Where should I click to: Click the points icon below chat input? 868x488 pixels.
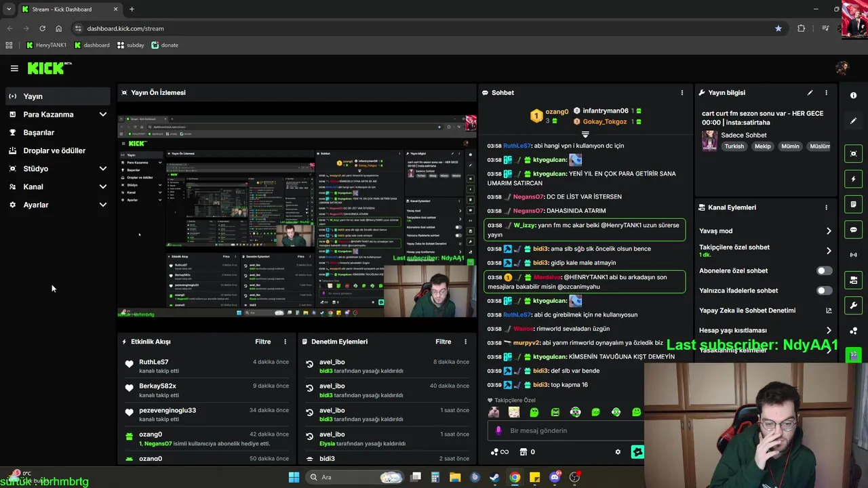pyautogui.click(x=494, y=452)
